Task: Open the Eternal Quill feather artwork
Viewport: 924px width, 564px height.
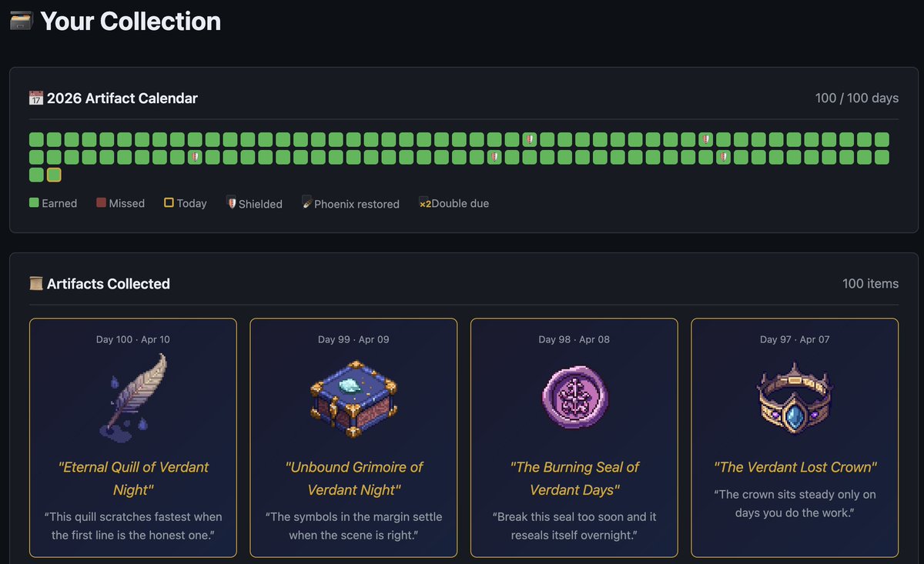Action: pyautogui.click(x=133, y=397)
